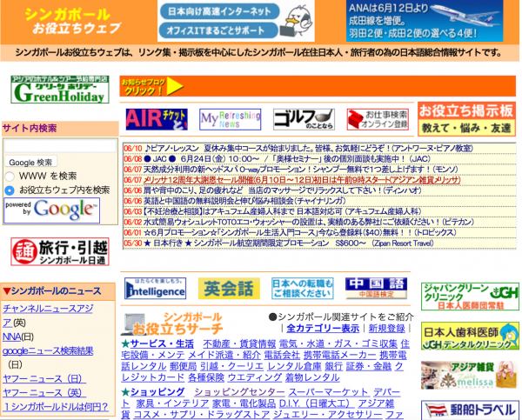Open the 銀行 link
Screen dimensions: 522x420
click(x=333, y=366)
